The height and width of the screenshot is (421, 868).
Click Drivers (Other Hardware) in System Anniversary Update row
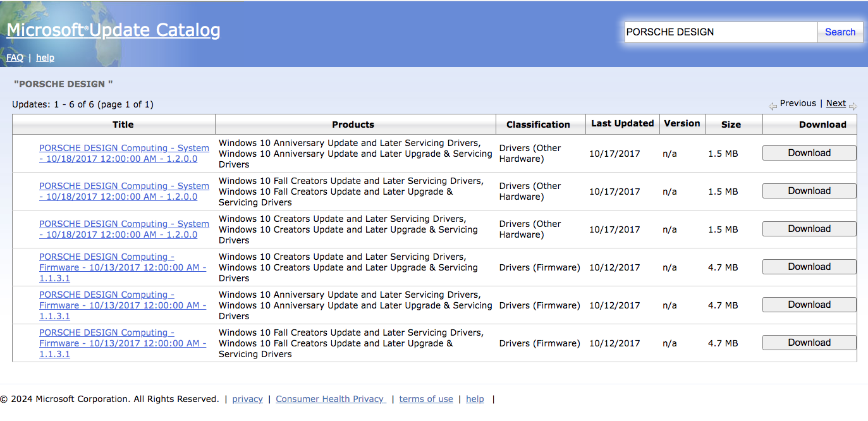530,154
